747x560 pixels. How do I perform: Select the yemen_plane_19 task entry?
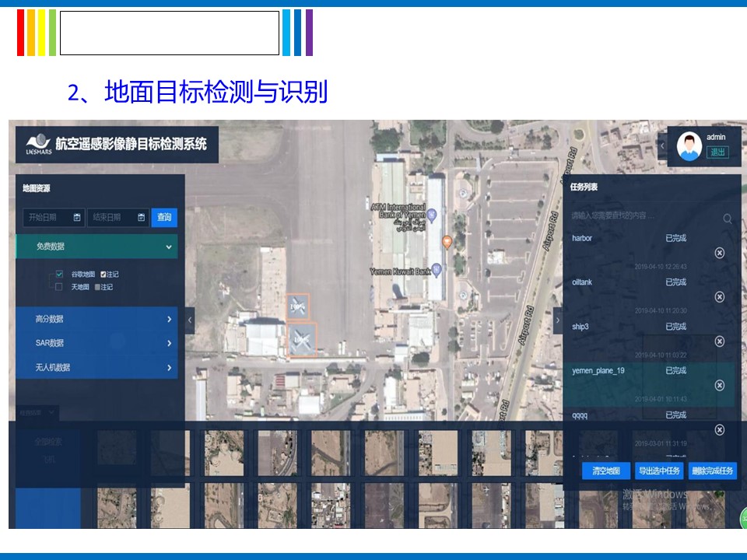coord(599,371)
